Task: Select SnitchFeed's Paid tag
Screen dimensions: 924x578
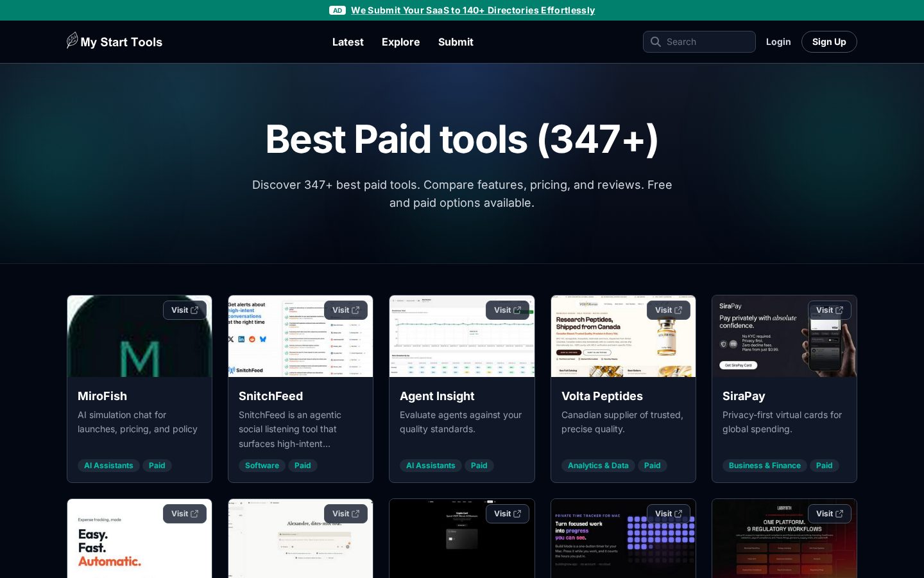Action: coord(303,466)
